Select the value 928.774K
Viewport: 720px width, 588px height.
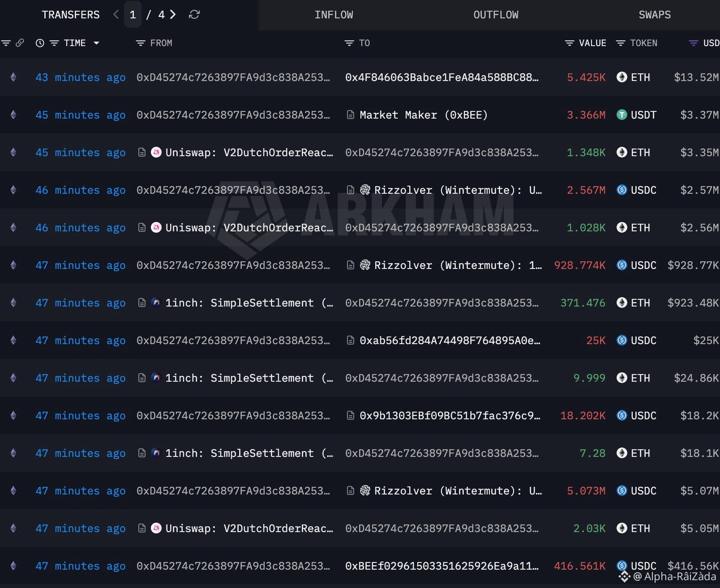pyautogui.click(x=580, y=265)
